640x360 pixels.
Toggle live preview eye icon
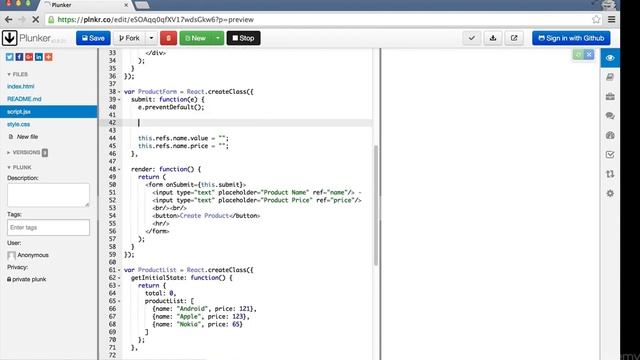click(x=610, y=58)
